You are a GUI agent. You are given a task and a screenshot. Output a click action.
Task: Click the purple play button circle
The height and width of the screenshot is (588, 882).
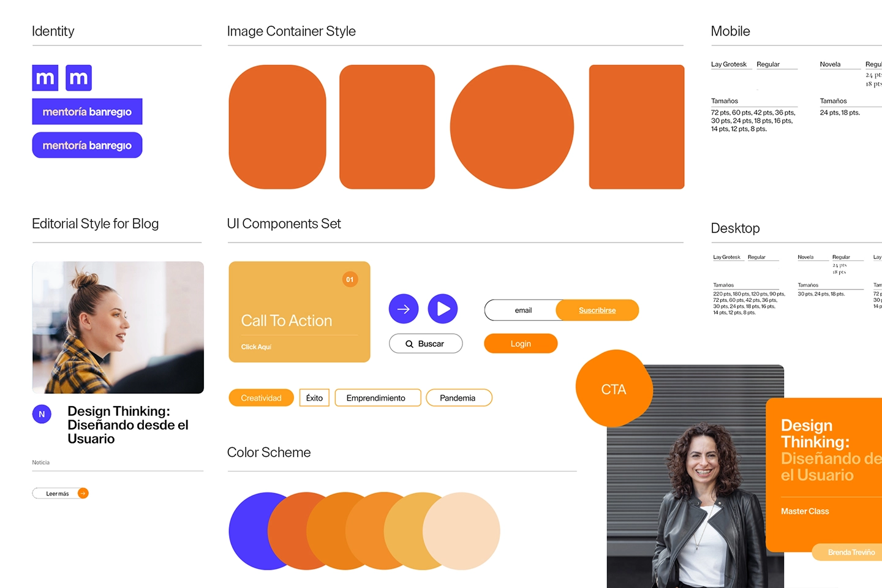[x=443, y=309]
